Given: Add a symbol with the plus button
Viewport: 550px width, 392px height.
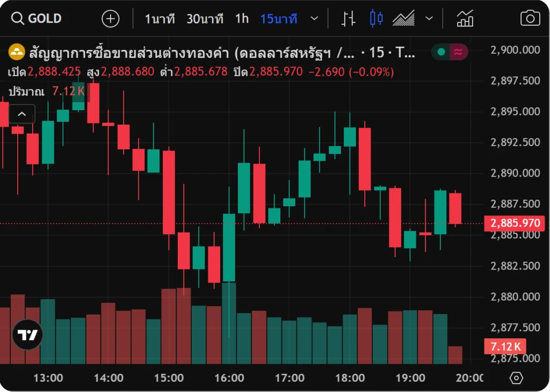Looking at the screenshot, I should [111, 19].
